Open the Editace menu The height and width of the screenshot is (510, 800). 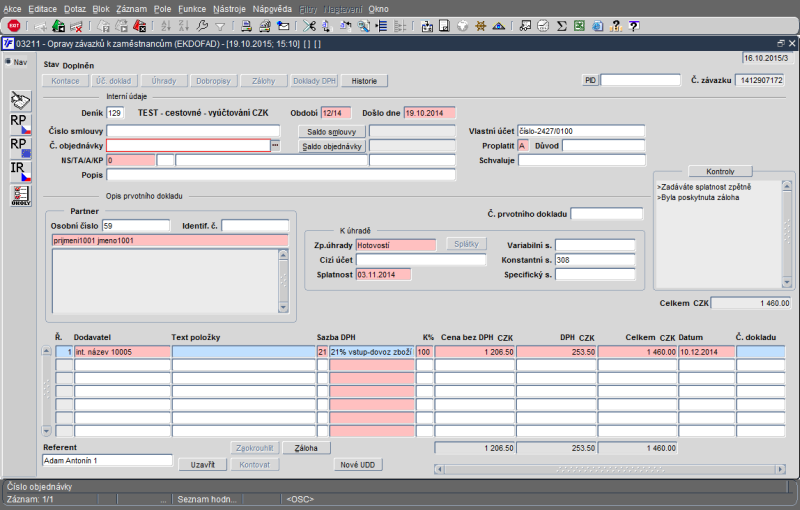(42, 9)
